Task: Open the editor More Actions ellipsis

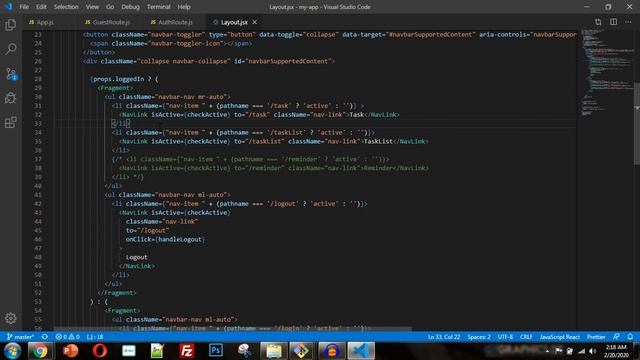Action: 628,22
